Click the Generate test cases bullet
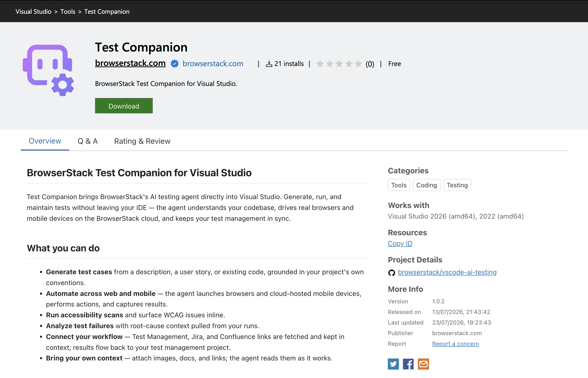This screenshot has height=378, width=588. pos(205,277)
